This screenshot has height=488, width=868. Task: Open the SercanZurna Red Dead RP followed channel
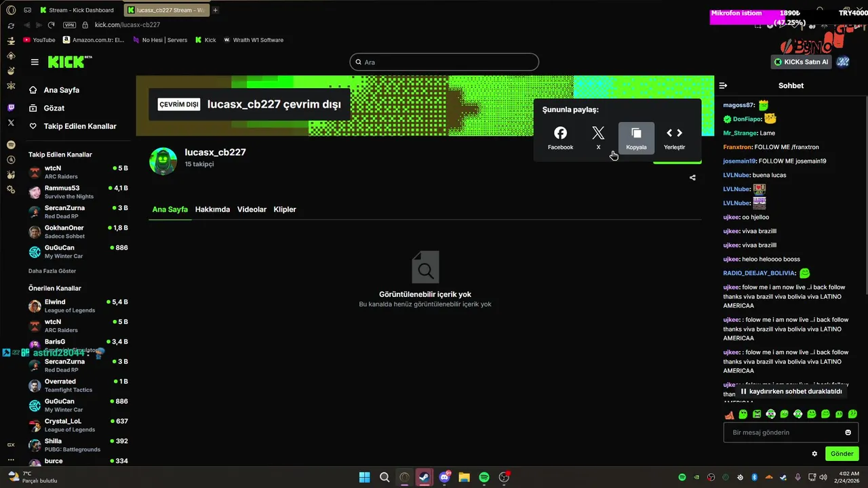[78, 212]
